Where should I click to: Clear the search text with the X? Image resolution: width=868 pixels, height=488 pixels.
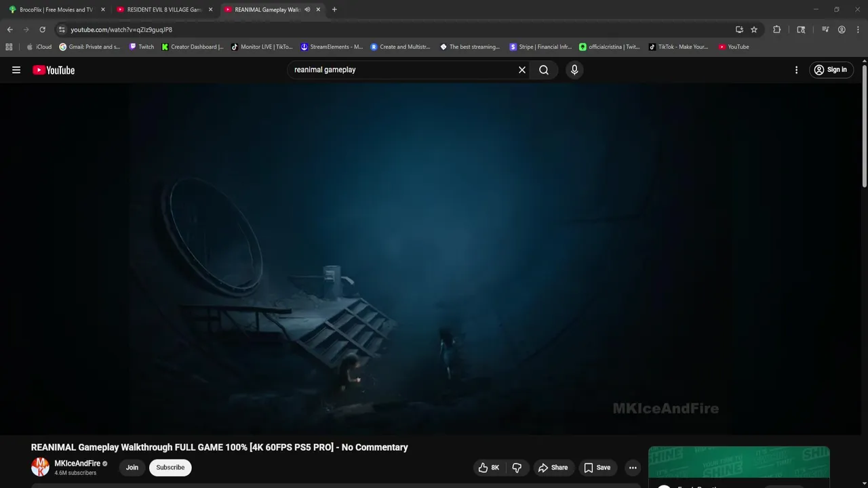click(522, 70)
